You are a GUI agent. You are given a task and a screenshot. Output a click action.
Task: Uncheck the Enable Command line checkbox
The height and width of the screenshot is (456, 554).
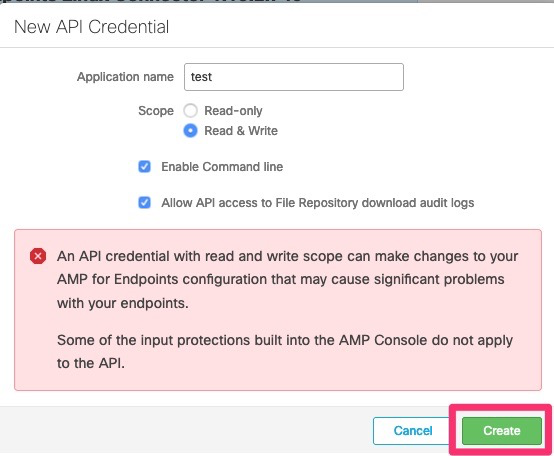[144, 166]
